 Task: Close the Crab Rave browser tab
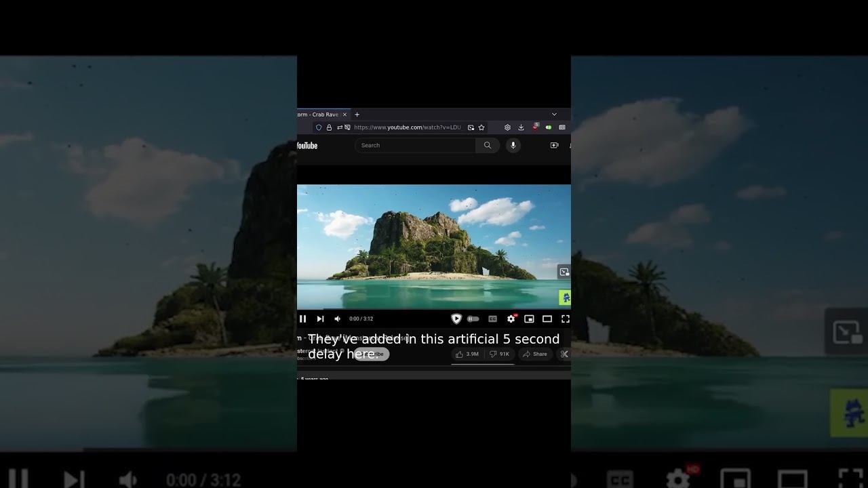click(344, 115)
